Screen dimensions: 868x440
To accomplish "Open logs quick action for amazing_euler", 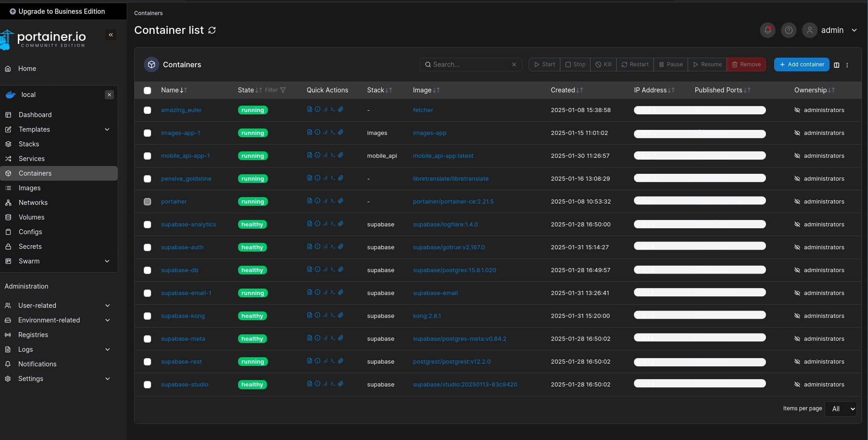I will click(309, 109).
